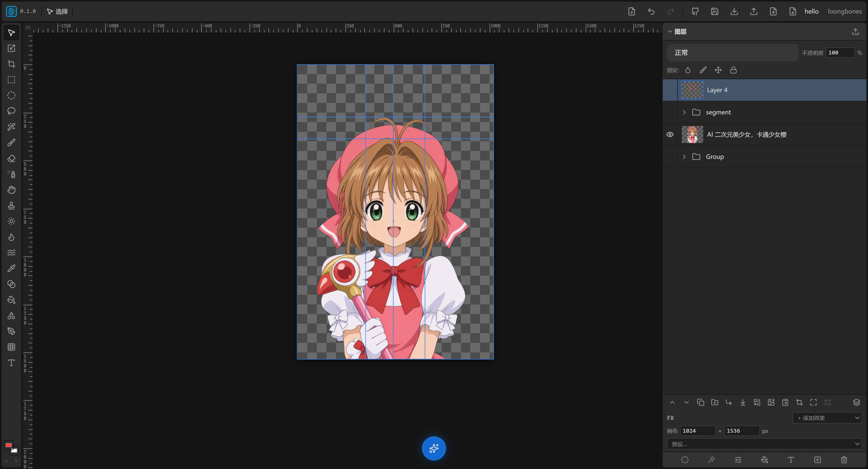Screen dimensions: 868x469
Task: Click the blue AI sparkle floating button
Action: tap(434, 448)
